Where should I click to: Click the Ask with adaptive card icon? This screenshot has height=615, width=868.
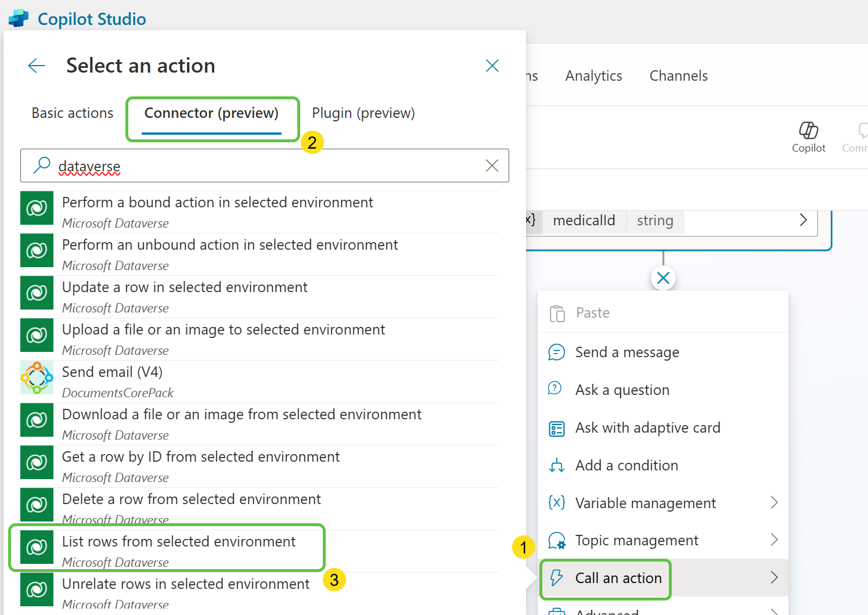pyautogui.click(x=557, y=428)
